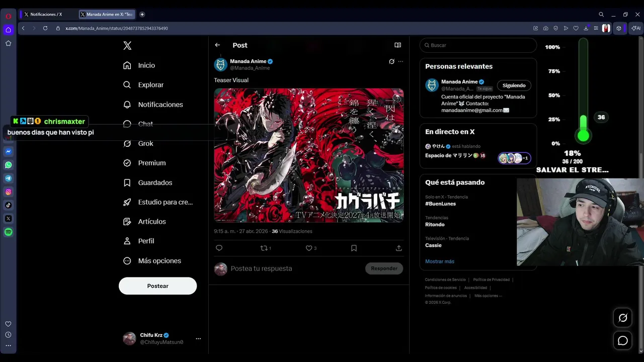The image size is (644, 362).
Task: Open Explorar in the navigation
Action: coord(144,85)
